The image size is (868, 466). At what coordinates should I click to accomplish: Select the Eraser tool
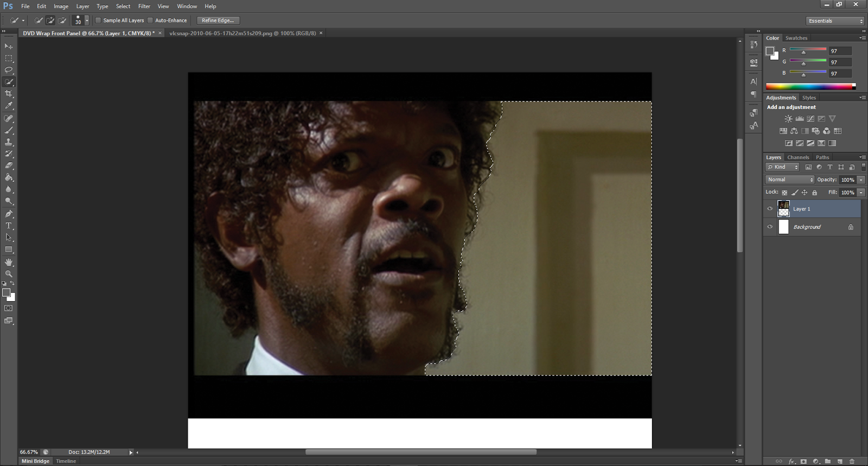tap(9, 165)
